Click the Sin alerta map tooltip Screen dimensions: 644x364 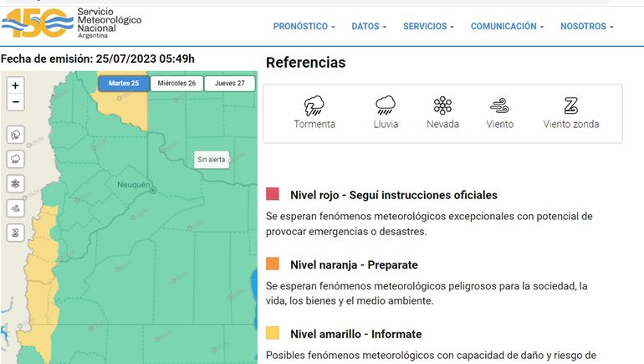(x=211, y=159)
